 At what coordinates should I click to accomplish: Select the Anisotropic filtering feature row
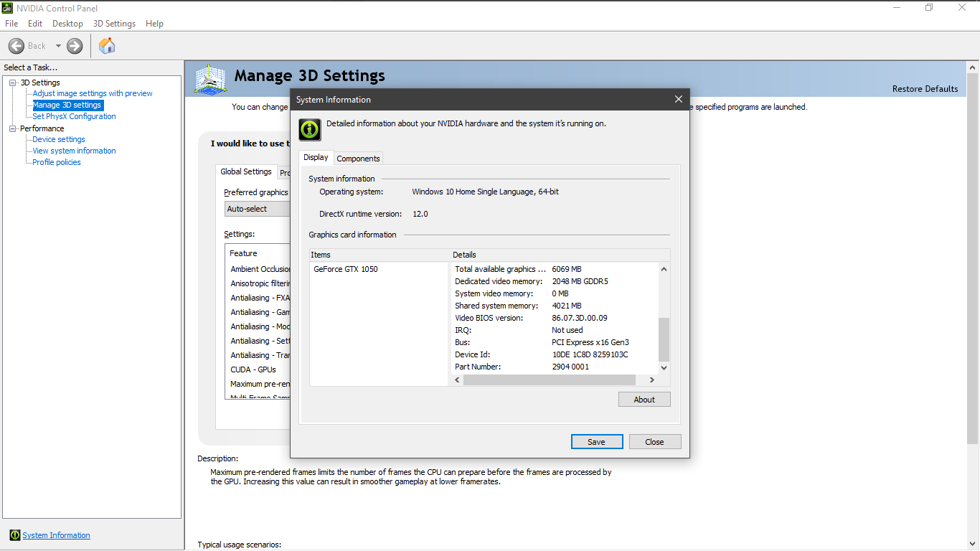tap(258, 283)
